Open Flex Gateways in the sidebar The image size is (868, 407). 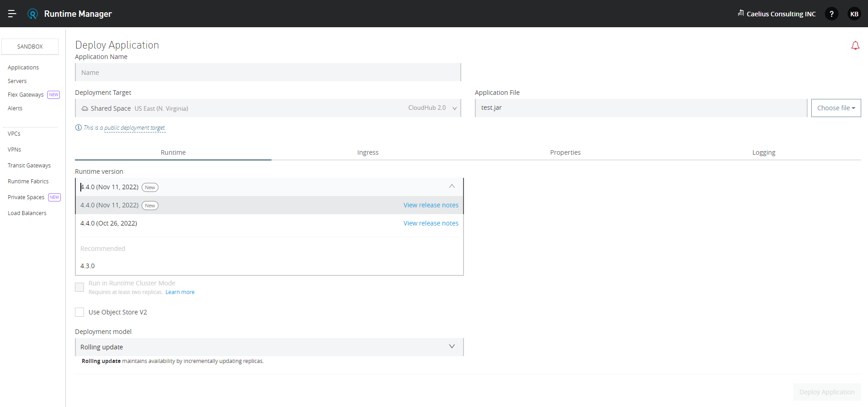click(25, 94)
